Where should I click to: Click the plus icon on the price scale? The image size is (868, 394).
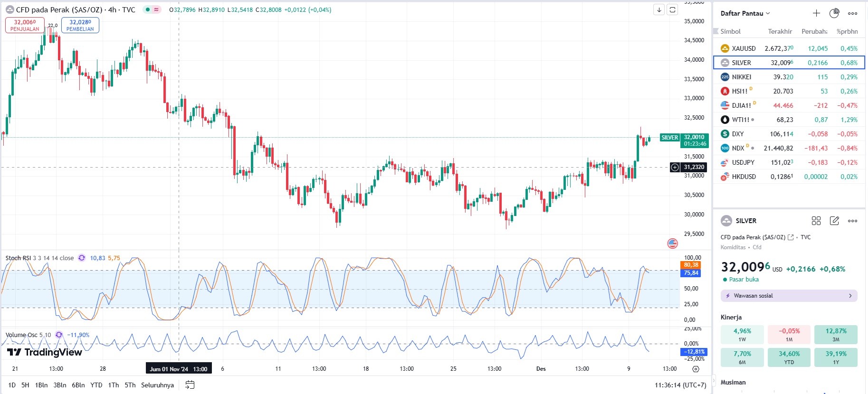(675, 167)
